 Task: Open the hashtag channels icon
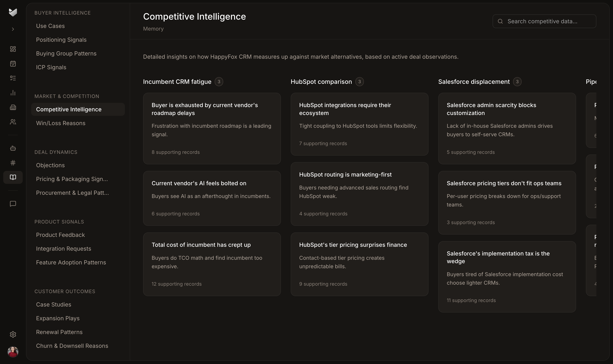(13, 163)
